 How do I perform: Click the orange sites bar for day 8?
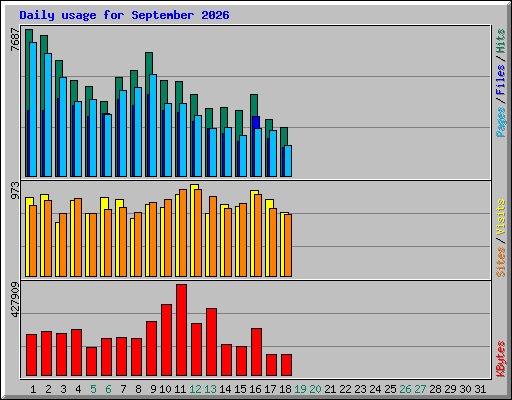click(138, 244)
